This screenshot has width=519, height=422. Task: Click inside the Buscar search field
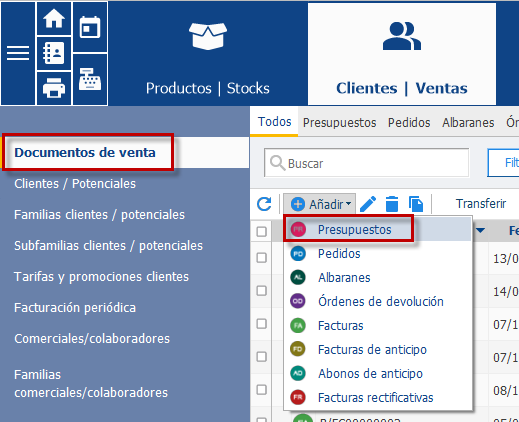[367, 163]
